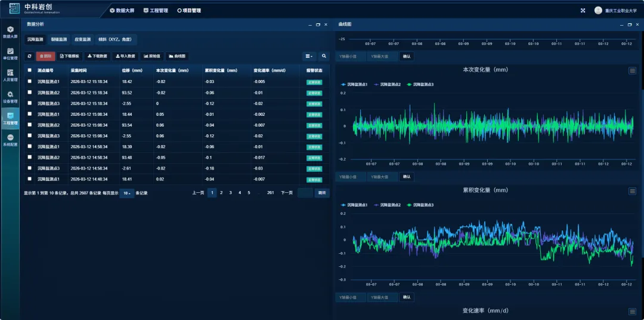Viewport: 644px width, 320px height.
Task: Switch to the 应变监测 tab
Action: 82,39
